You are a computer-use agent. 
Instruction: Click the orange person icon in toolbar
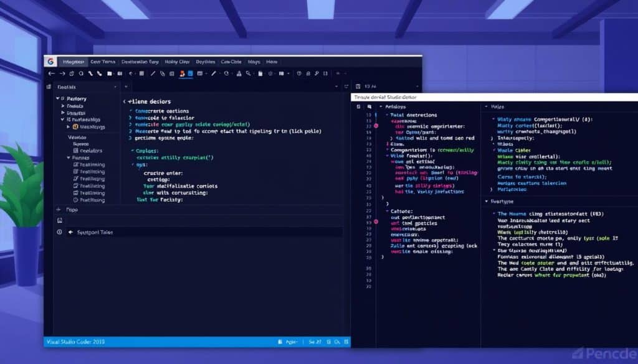[x=182, y=73]
